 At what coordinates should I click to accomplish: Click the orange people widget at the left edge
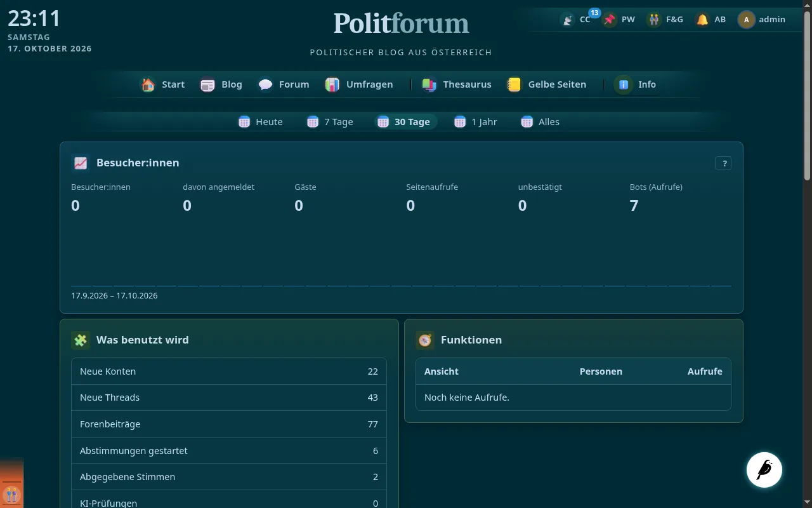[x=11, y=494]
